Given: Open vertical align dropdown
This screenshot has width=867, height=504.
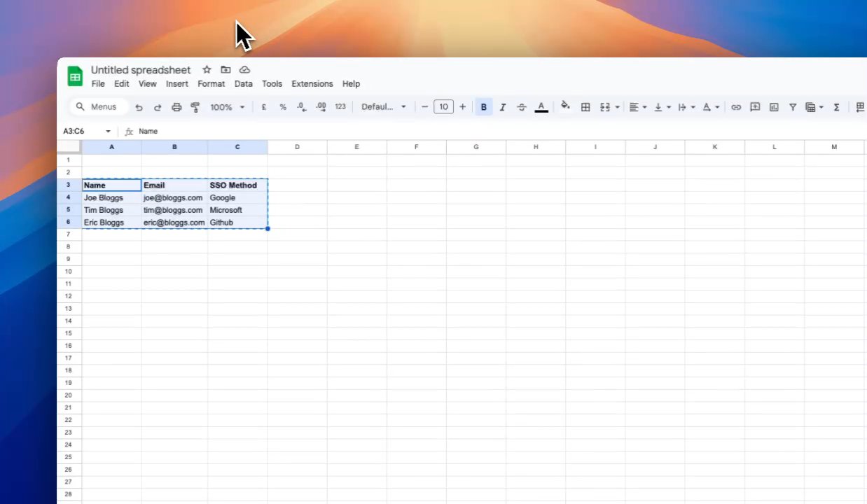Looking at the screenshot, I should (663, 107).
